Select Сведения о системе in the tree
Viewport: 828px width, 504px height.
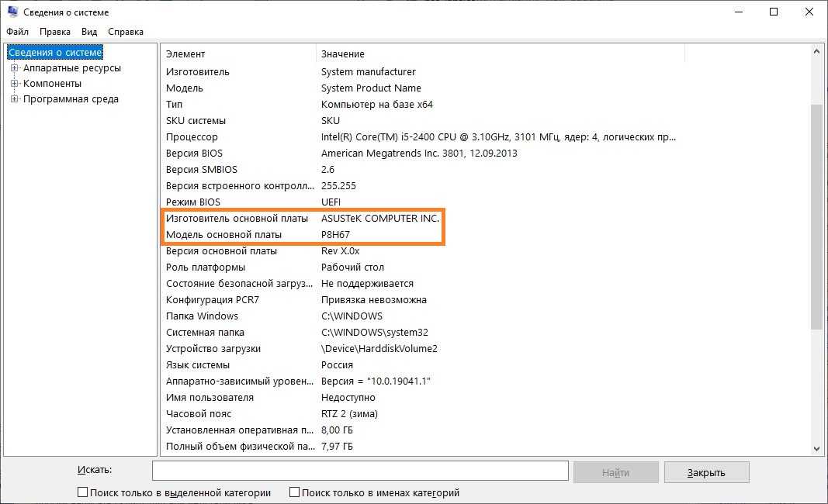55,53
